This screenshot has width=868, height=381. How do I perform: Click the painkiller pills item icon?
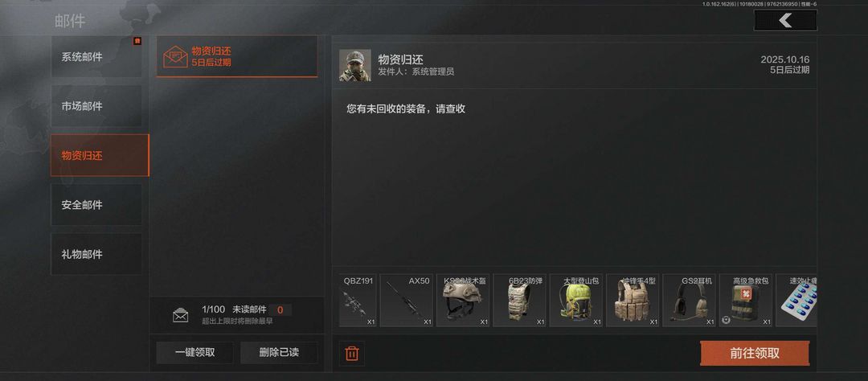tap(796, 300)
